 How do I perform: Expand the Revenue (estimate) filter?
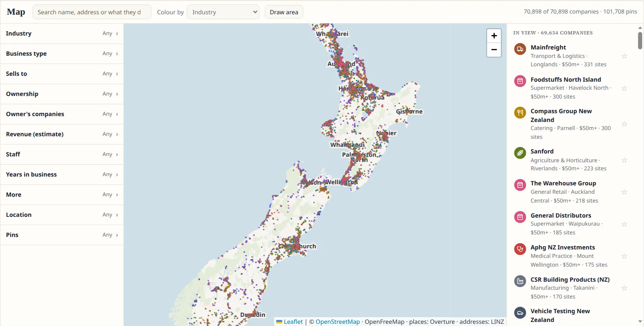(x=62, y=134)
